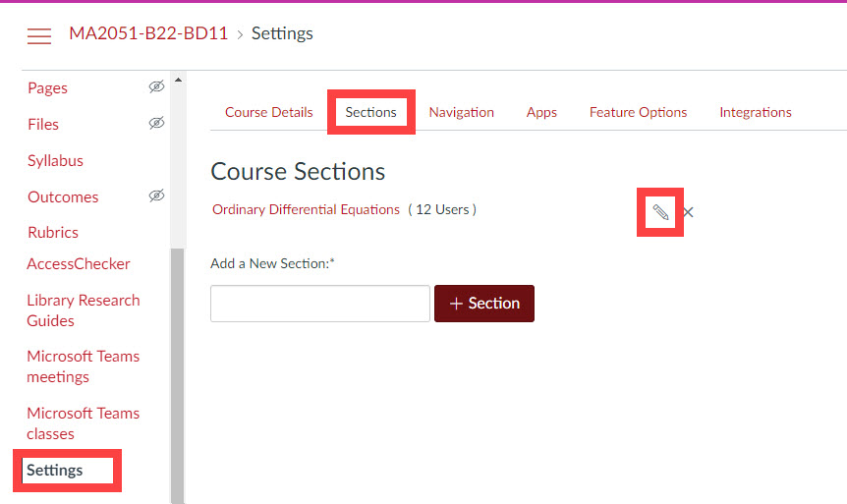This screenshot has width=847, height=504.
Task: Click the hidden eye icon beside Outcomes
Action: point(156,196)
